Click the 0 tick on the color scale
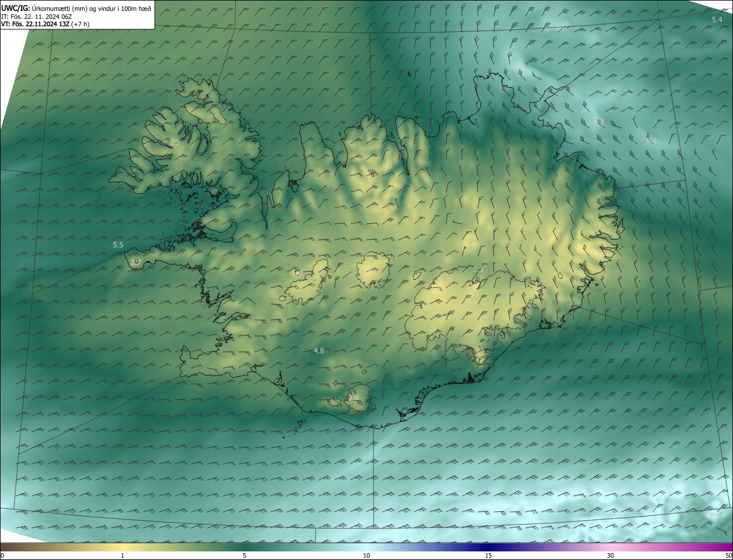 2,555
